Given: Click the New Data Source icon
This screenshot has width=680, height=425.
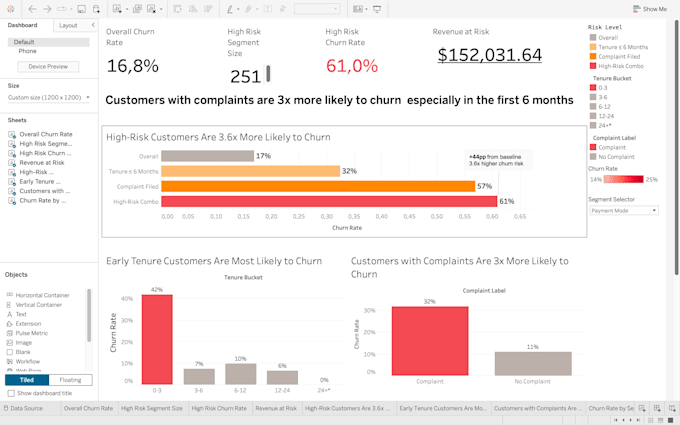Looking at the screenshot, I should point(96,9).
